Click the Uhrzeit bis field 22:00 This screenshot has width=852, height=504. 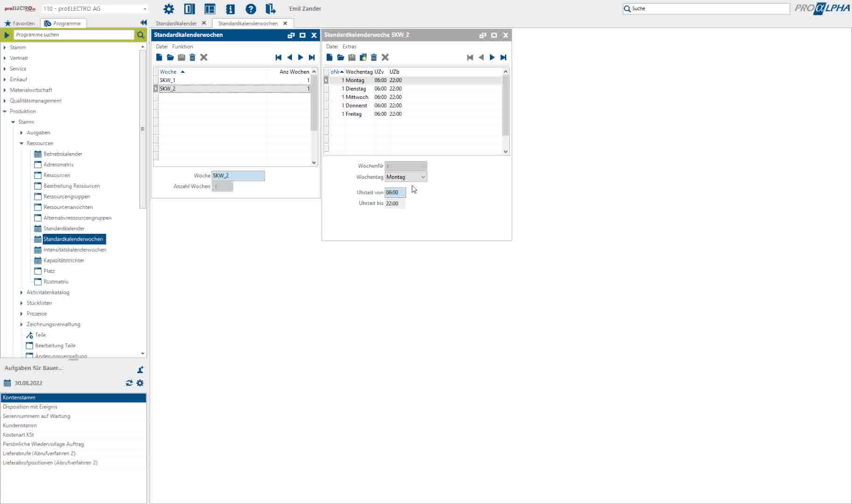[395, 203]
